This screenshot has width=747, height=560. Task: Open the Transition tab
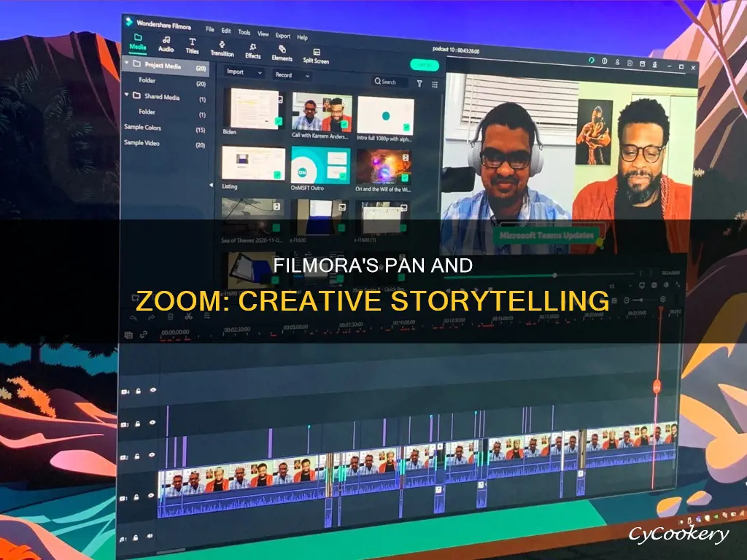[222, 49]
